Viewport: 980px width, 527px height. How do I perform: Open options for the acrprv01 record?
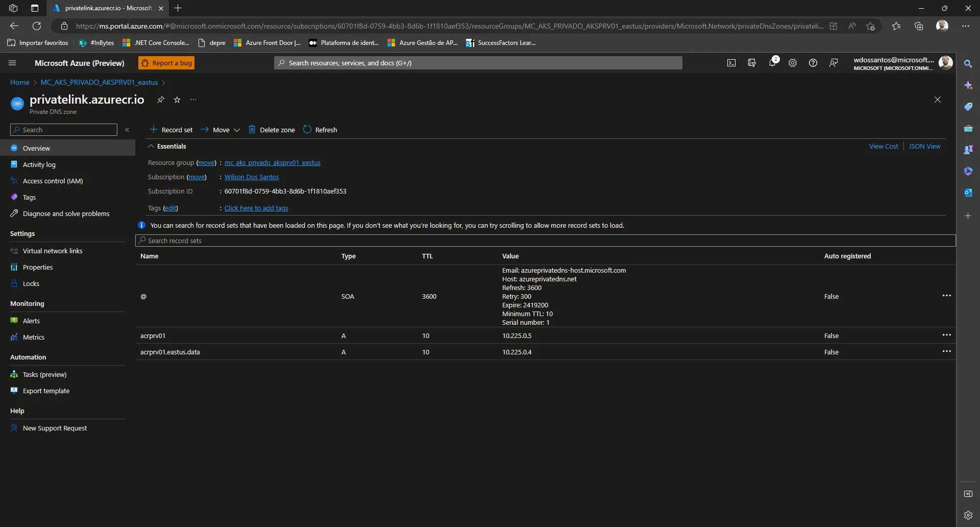(946, 335)
